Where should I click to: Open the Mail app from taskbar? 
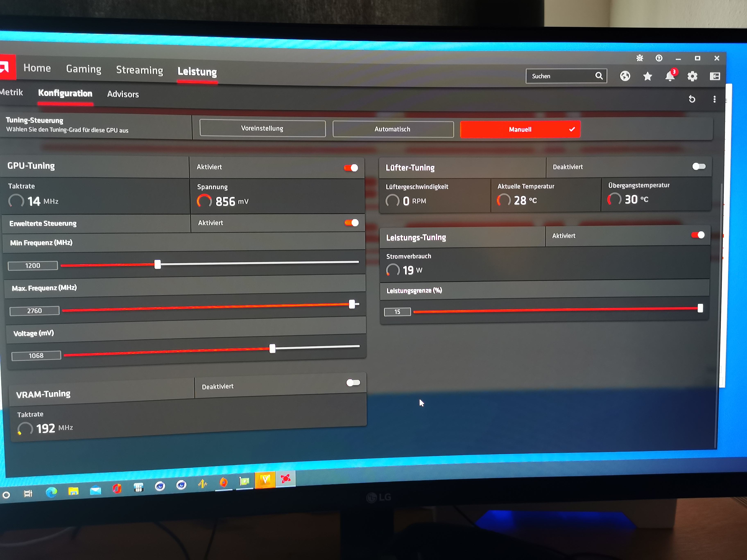click(x=95, y=490)
